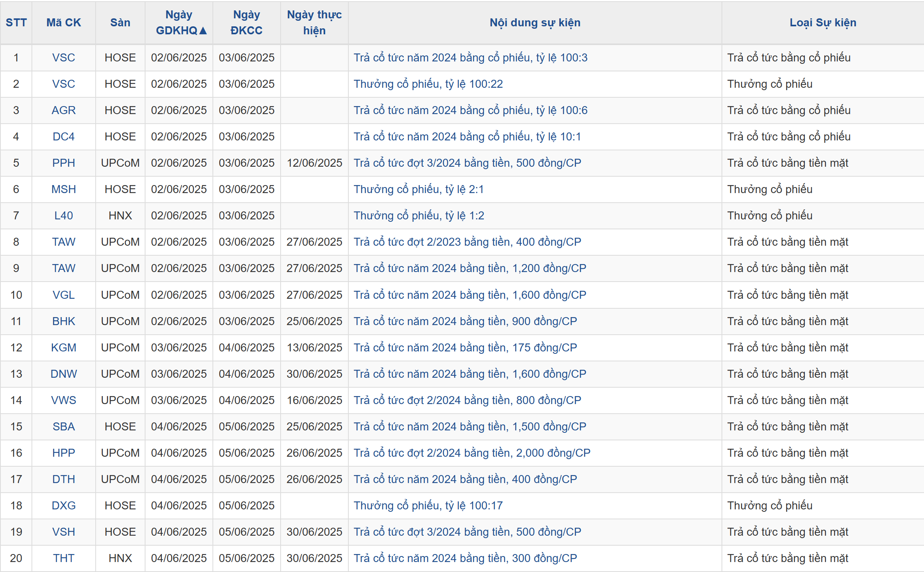Click the Ngày ĐKCC column header
924x572 pixels.
246,23
